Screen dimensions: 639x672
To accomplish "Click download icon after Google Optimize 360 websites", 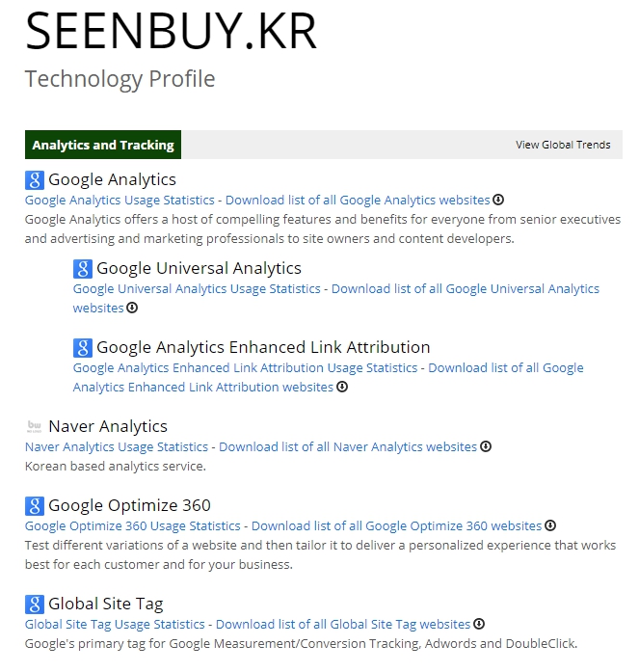I will 550,525.
